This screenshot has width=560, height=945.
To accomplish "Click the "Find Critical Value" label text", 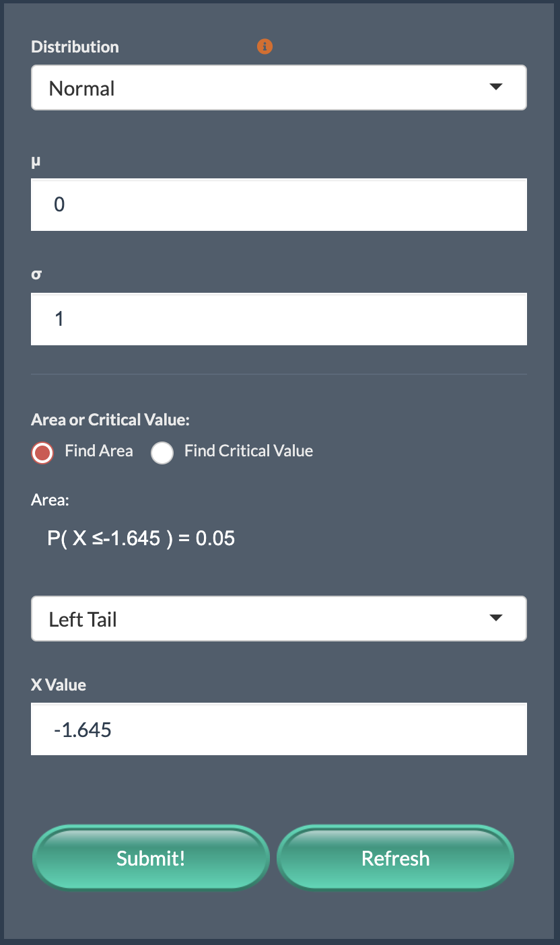I will click(248, 451).
